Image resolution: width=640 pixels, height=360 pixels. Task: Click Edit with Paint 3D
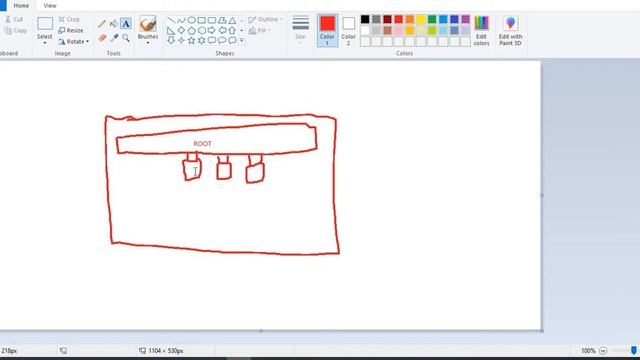pos(510,31)
